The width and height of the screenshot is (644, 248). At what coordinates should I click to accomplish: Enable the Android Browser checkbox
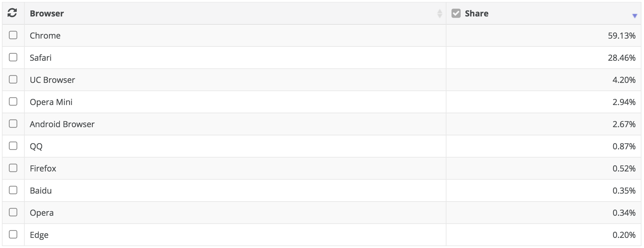click(x=13, y=124)
